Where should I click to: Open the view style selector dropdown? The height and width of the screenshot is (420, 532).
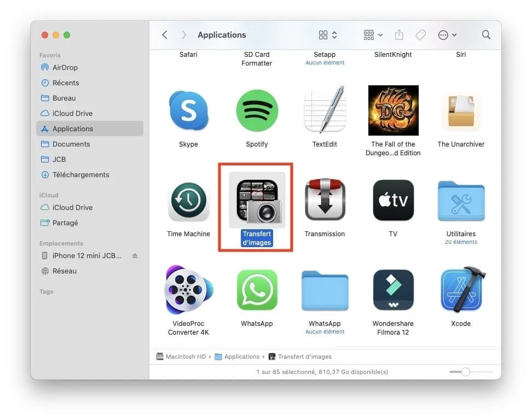coord(326,34)
